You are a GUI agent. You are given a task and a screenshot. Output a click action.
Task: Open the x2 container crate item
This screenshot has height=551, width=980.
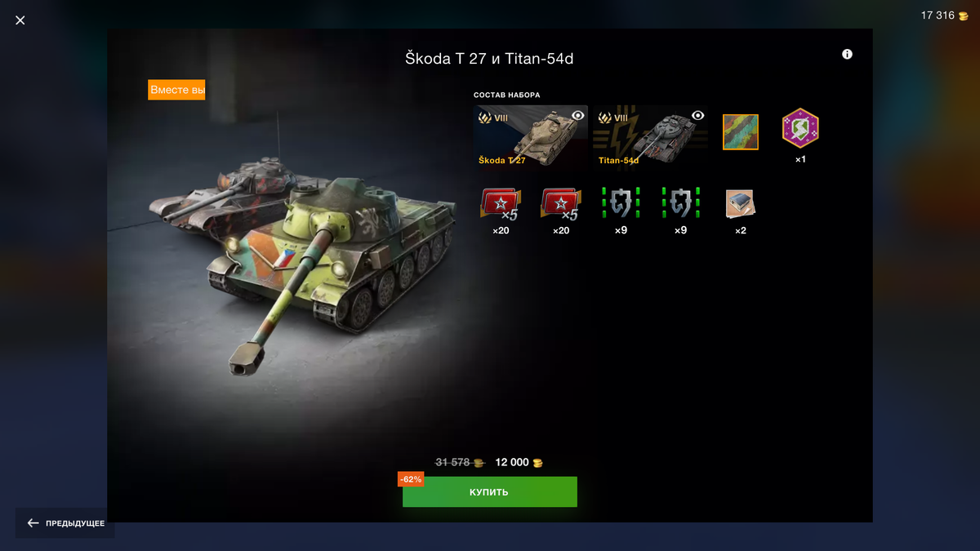[741, 204]
